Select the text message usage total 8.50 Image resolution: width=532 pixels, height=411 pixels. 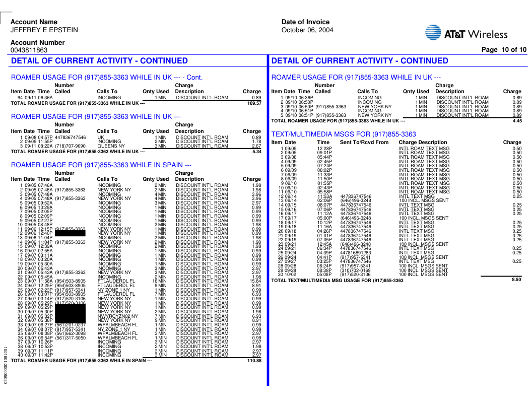(516, 280)
